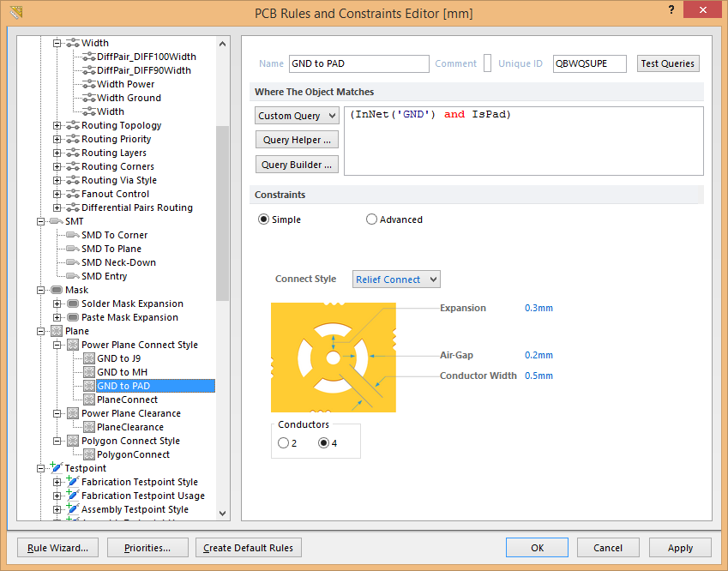This screenshot has width=728, height=571.
Task: Edit the Air-Gap value 0.2mm
Action: (x=538, y=355)
